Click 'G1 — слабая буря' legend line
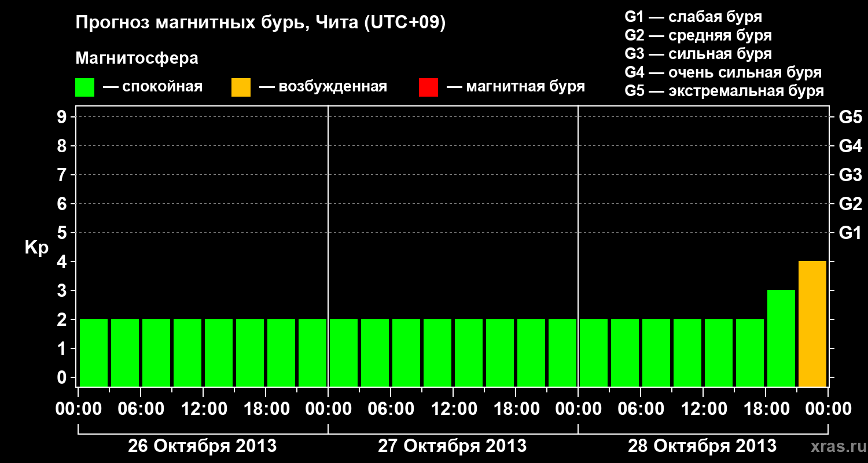 click(693, 17)
